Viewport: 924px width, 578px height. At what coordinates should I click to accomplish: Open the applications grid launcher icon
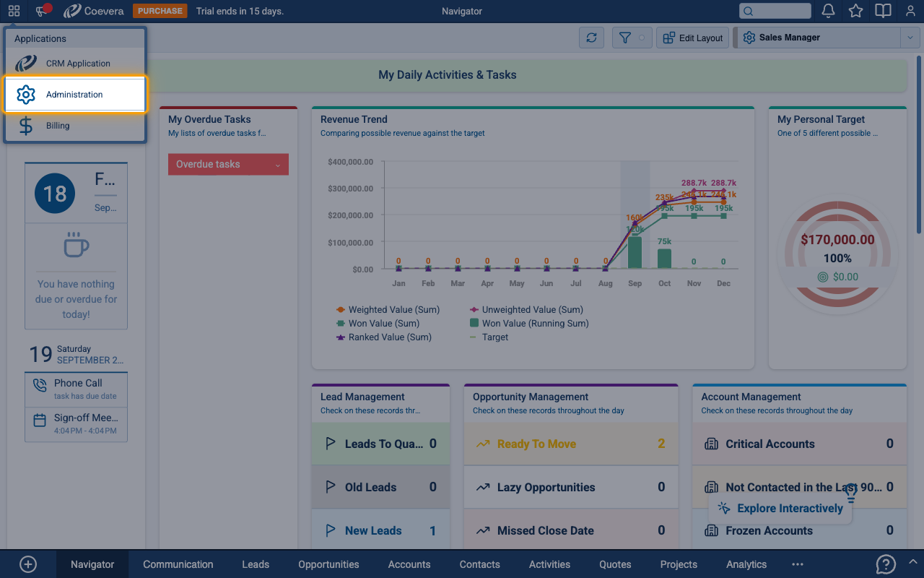click(14, 11)
